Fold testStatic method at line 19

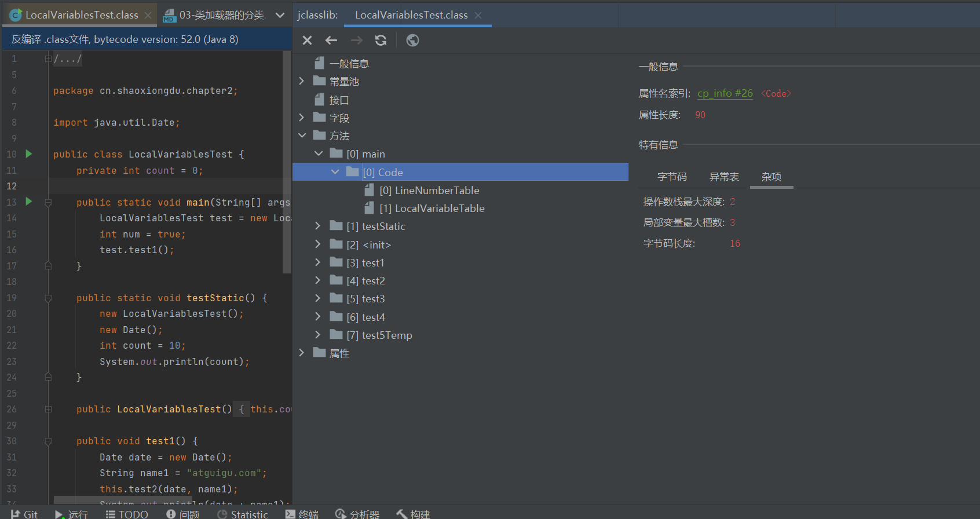pyautogui.click(x=48, y=298)
